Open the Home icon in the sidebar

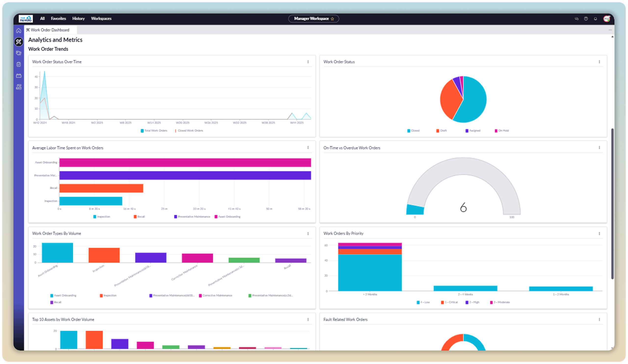point(19,31)
